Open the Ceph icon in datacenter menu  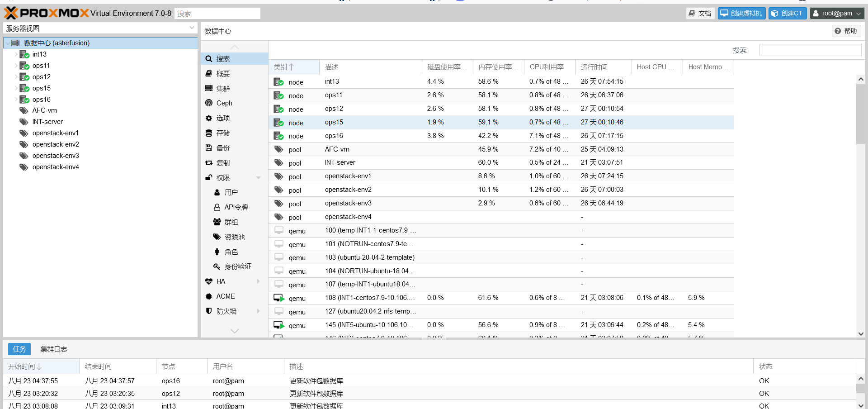[209, 103]
